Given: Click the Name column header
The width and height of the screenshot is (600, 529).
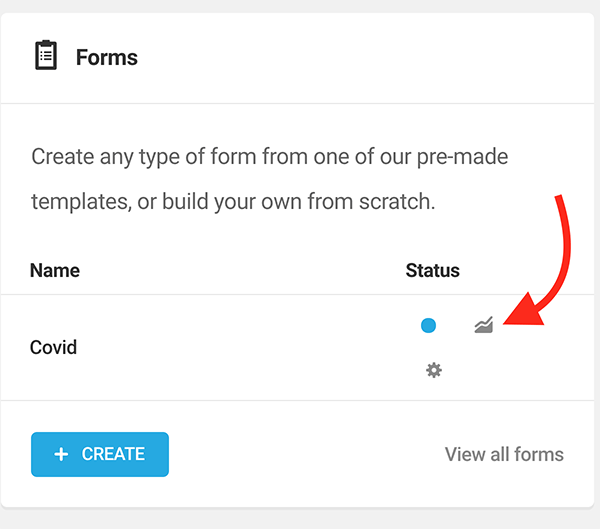Looking at the screenshot, I should coord(55,270).
